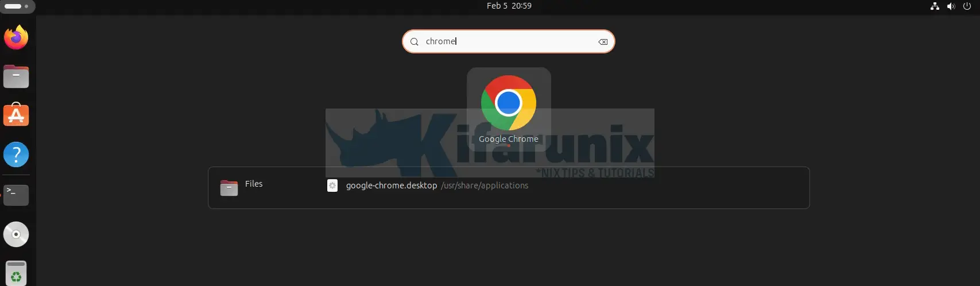
Task: Open the mounted disc in dock
Action: 16,234
